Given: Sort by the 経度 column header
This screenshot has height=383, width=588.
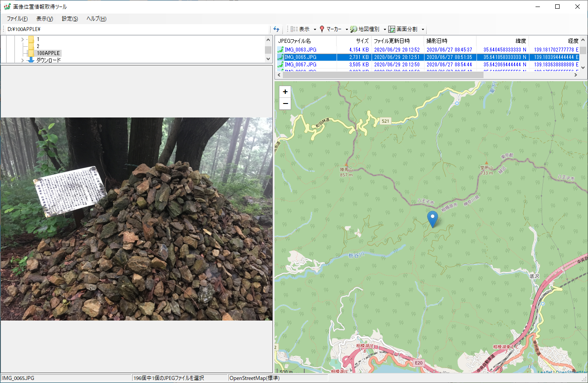Looking at the screenshot, I should tap(554, 41).
